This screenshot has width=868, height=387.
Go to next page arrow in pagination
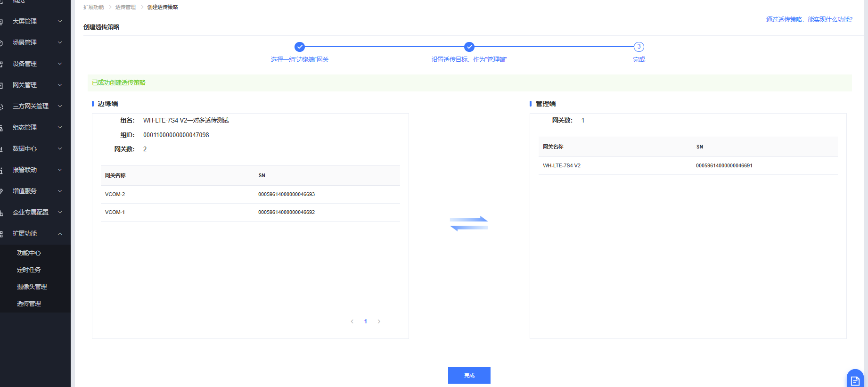pos(379,321)
